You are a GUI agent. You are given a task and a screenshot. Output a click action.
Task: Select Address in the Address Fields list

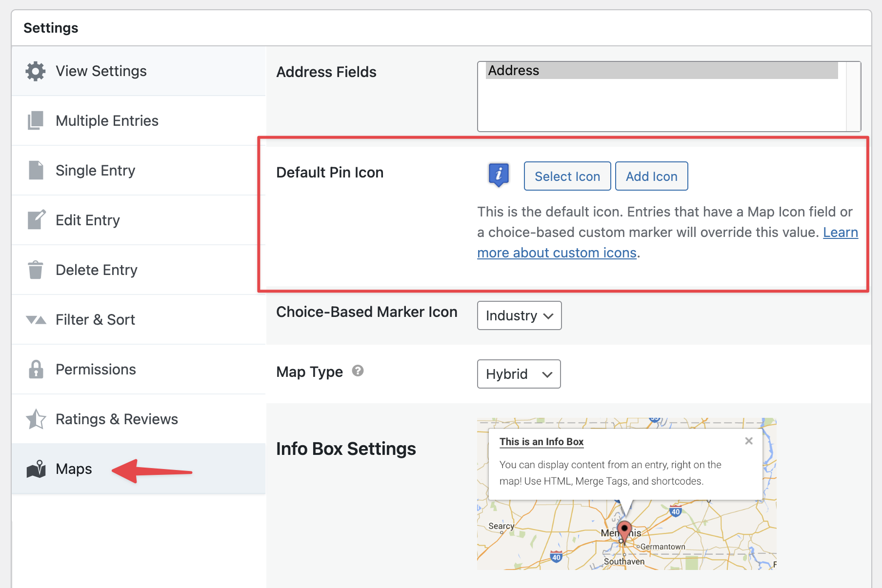click(x=661, y=70)
